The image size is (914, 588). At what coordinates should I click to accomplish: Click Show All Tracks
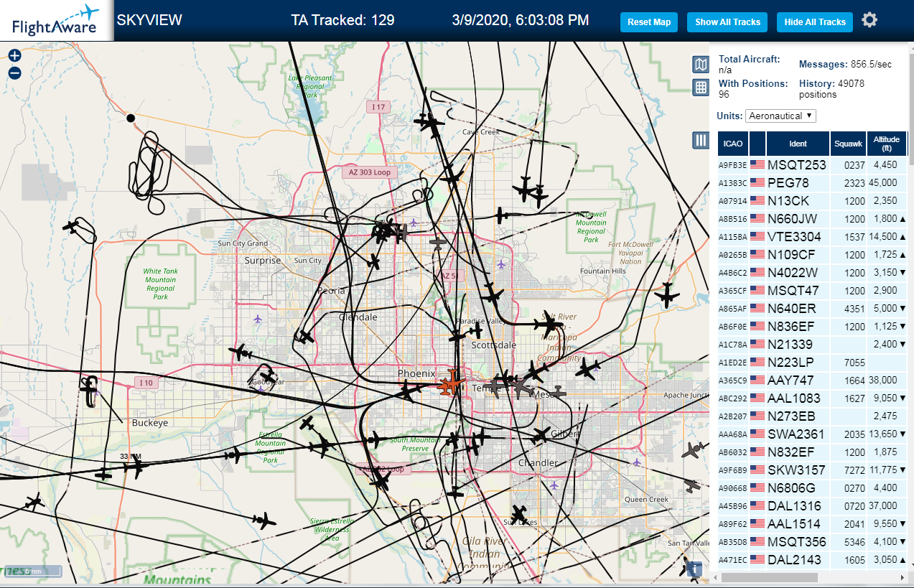click(x=727, y=22)
